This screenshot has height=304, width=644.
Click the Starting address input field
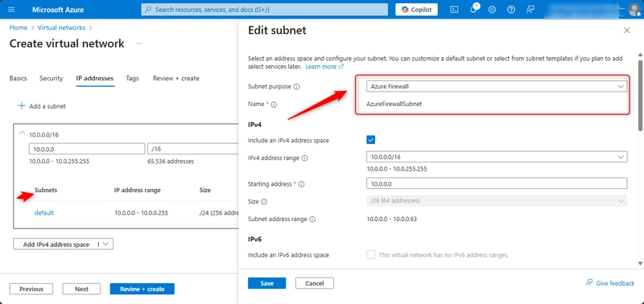click(497, 183)
